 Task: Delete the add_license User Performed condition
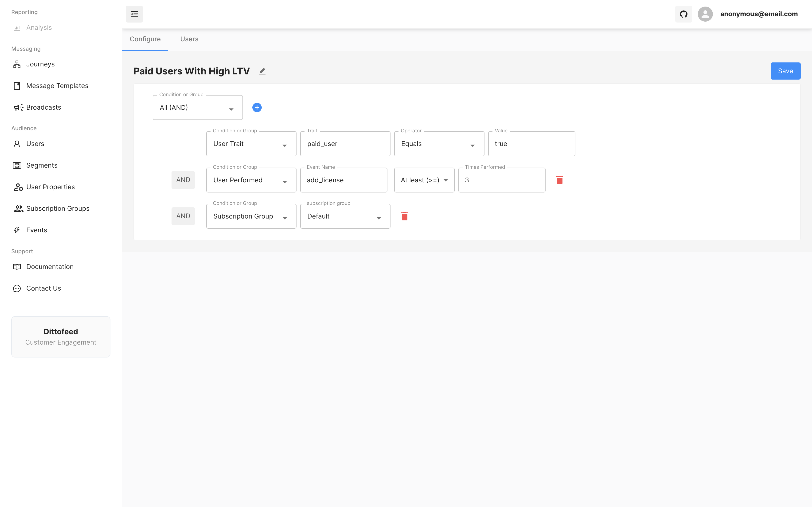click(x=559, y=180)
